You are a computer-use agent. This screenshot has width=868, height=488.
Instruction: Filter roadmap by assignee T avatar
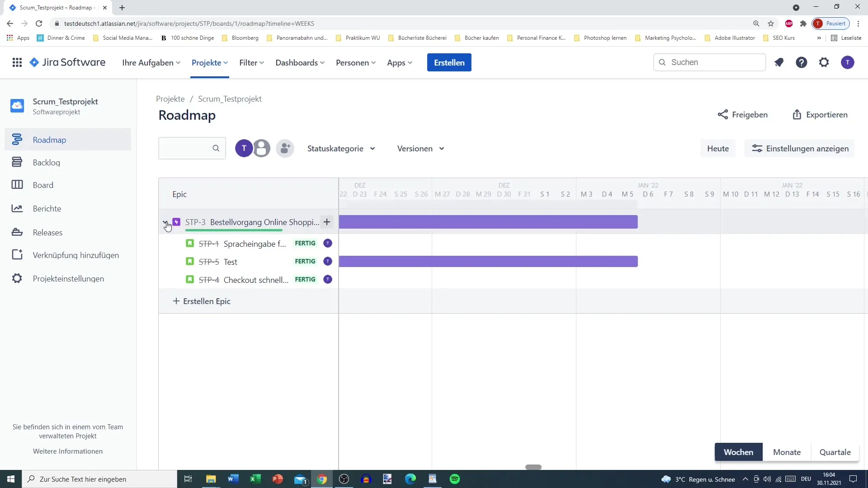[244, 148]
